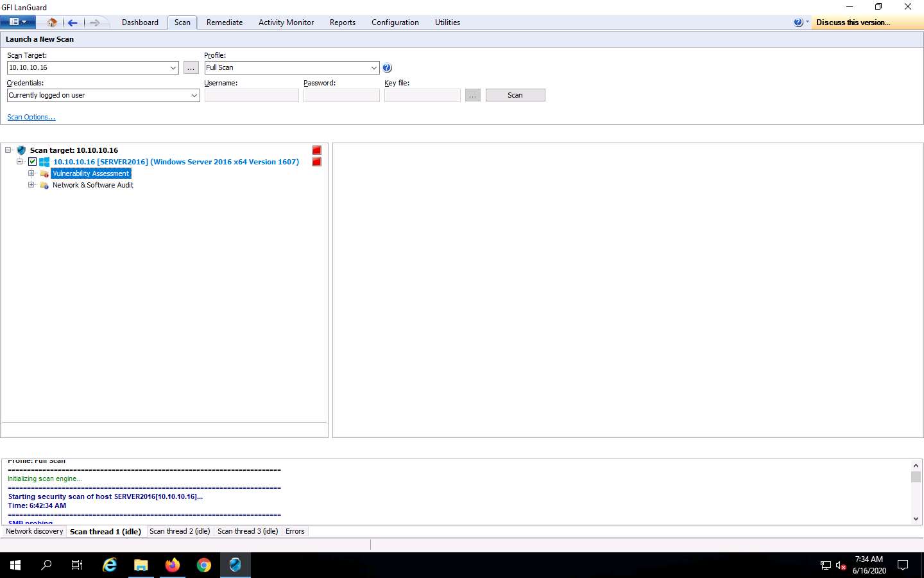Switch to the Dashboard tab

click(x=140, y=22)
